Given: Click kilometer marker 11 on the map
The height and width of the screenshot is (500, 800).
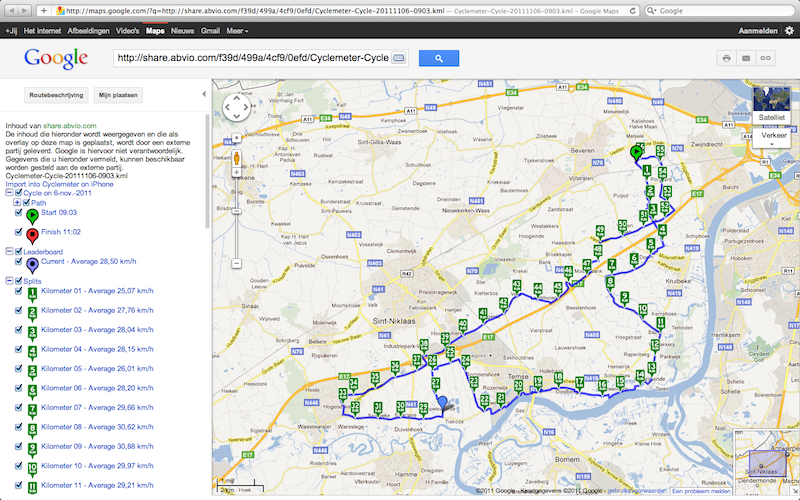Looking at the screenshot, I should [x=660, y=323].
